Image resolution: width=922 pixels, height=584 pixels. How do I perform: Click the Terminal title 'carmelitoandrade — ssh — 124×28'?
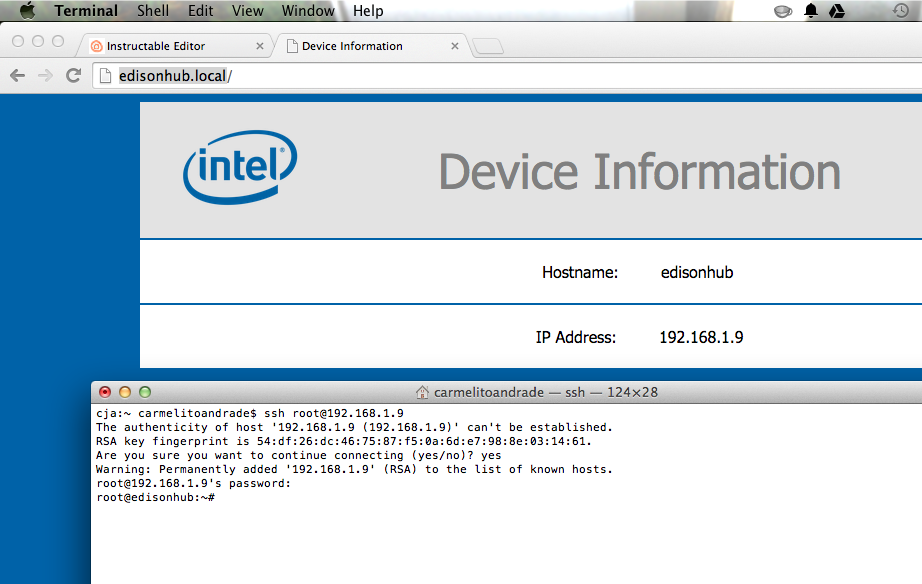(x=546, y=392)
